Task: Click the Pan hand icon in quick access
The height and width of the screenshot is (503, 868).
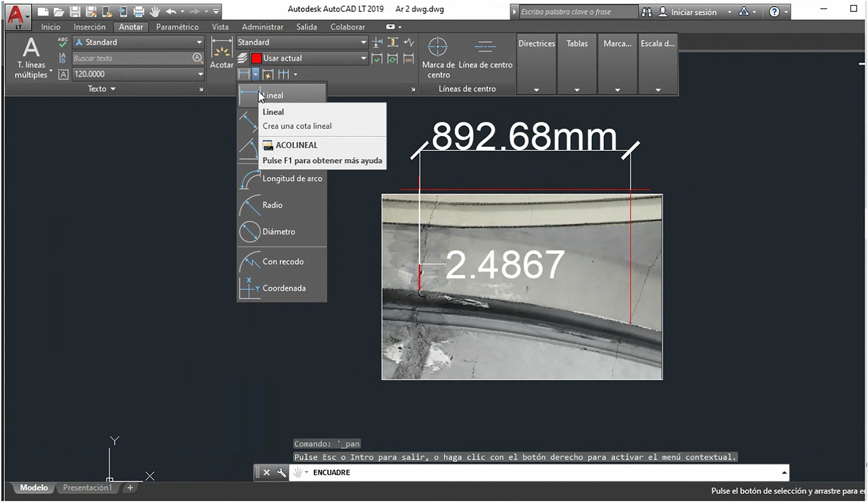Action: point(155,12)
